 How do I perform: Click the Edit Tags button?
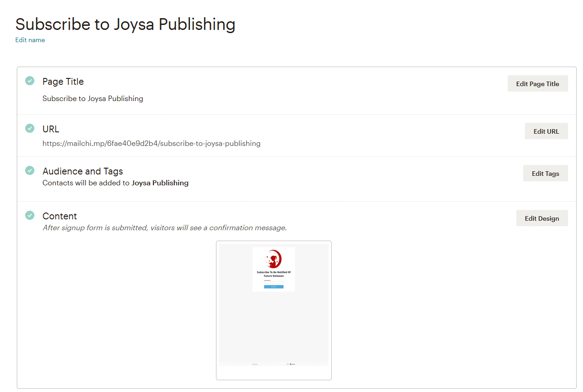tap(545, 173)
